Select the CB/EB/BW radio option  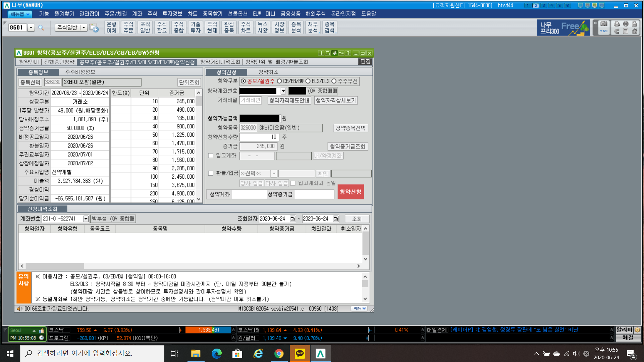pos(279,81)
